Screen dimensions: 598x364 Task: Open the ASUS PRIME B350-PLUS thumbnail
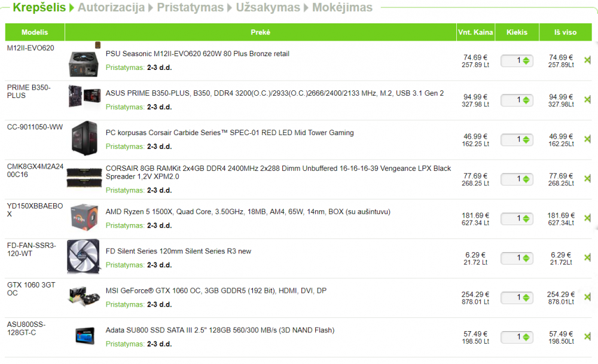click(84, 96)
